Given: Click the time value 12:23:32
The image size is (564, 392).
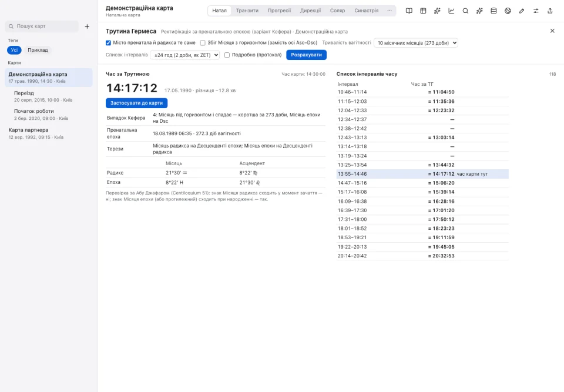Looking at the screenshot, I should tap(443, 110).
